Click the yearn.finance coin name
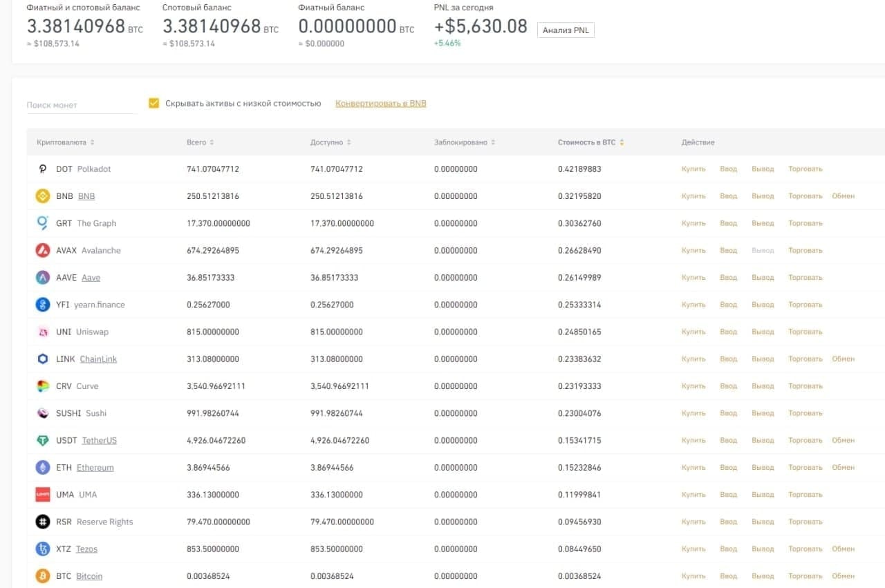This screenshot has width=885, height=588. [100, 305]
